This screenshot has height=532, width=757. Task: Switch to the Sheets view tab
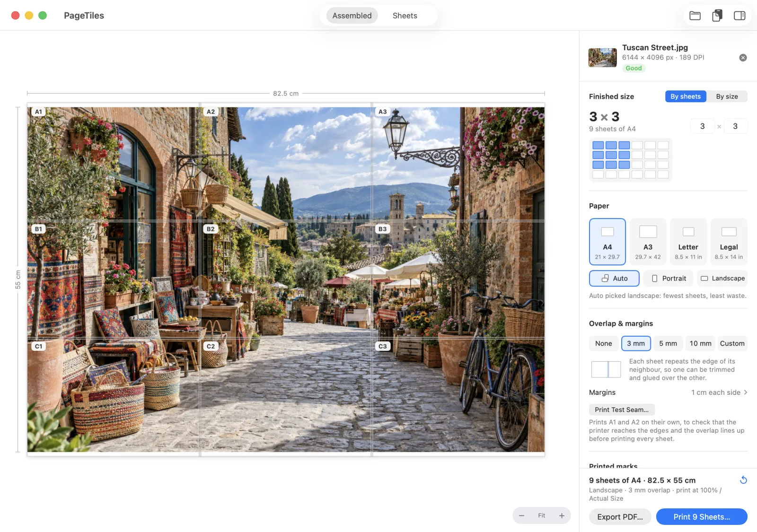405,16
